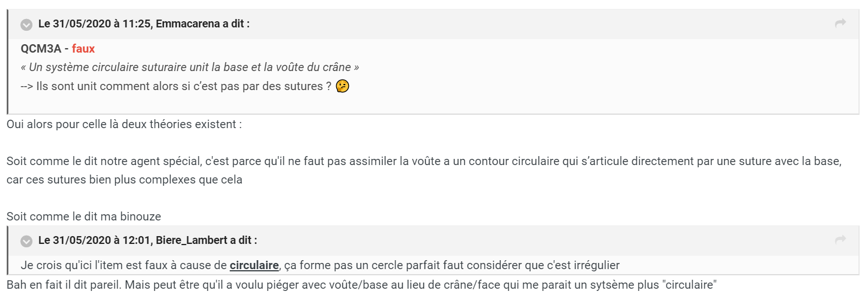
Task: Collapse the Emmacarena quote with its chevron
Action: click(26, 25)
